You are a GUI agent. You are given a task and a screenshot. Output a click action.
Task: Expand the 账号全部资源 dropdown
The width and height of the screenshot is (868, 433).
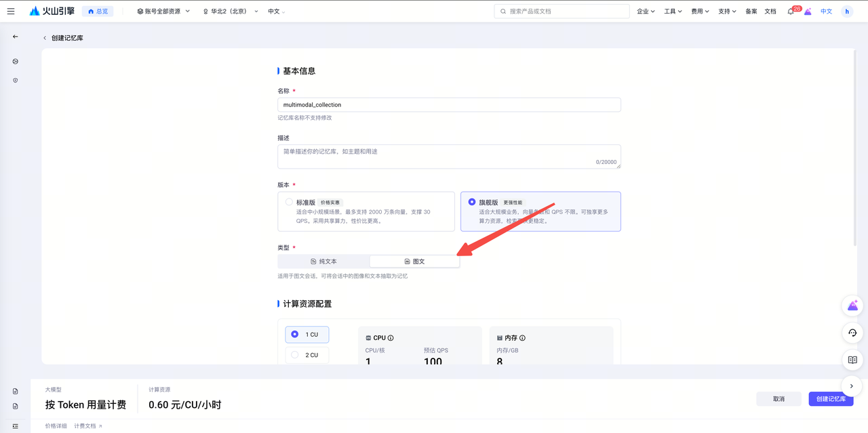tap(163, 12)
